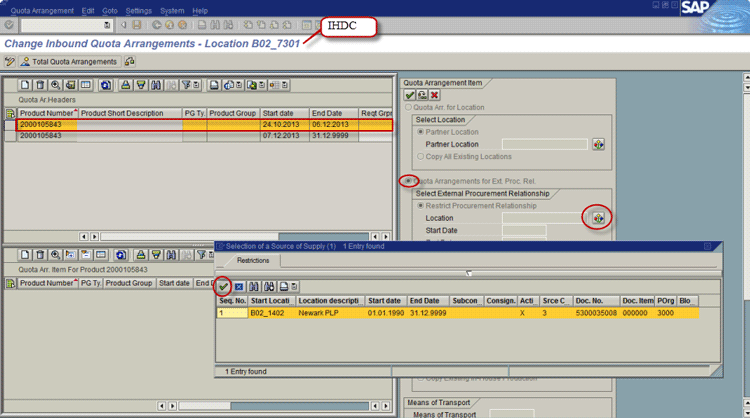Viewport: 750px width, 418px height.
Task: Select all rows in Quota Ar.Headers grid
Action: coord(10,113)
